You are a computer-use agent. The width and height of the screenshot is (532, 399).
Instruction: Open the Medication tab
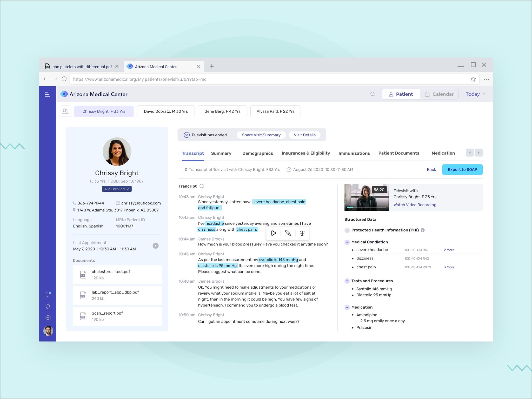tap(443, 153)
